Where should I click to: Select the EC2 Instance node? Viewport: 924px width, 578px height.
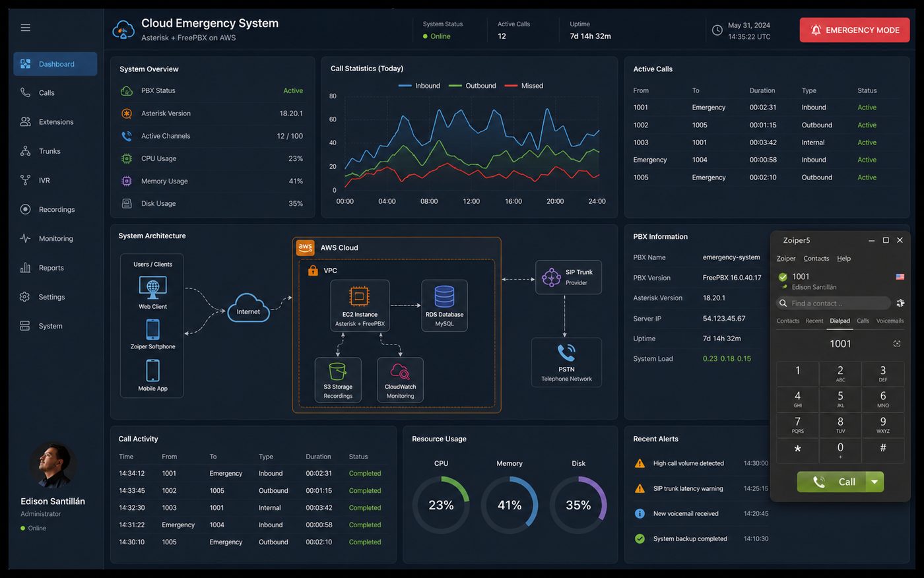click(360, 305)
